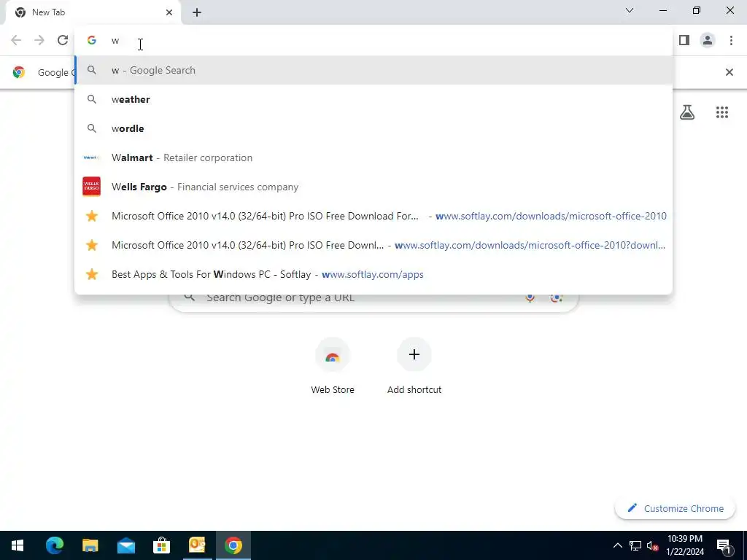Open Chrome Labs flask icon
Screen dimensions: 747x560
[x=687, y=112]
